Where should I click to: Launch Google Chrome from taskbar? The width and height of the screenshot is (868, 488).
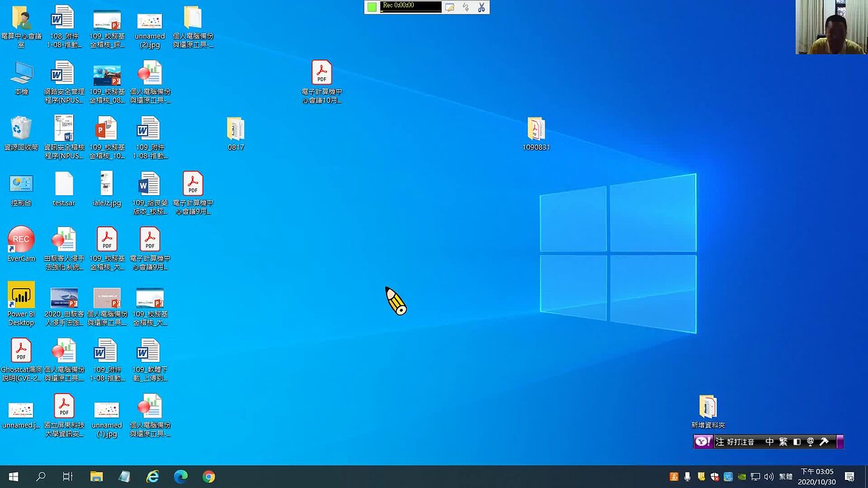(x=208, y=476)
